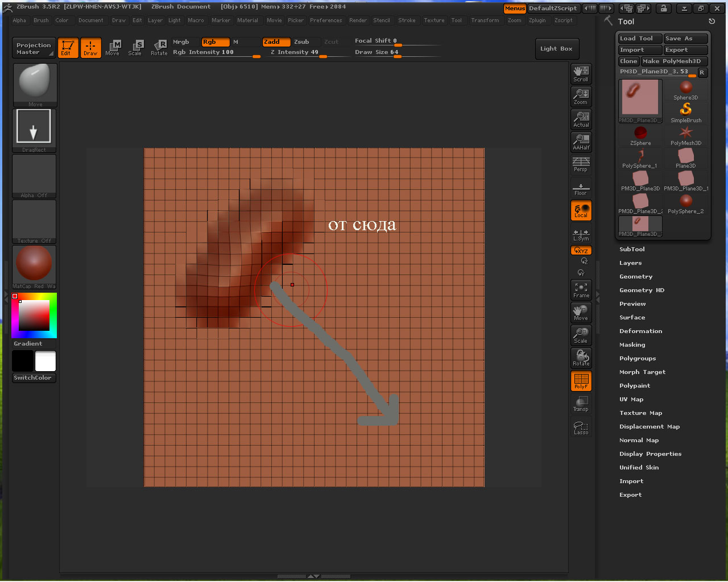Click the Scroll canvas icon

[x=581, y=74]
